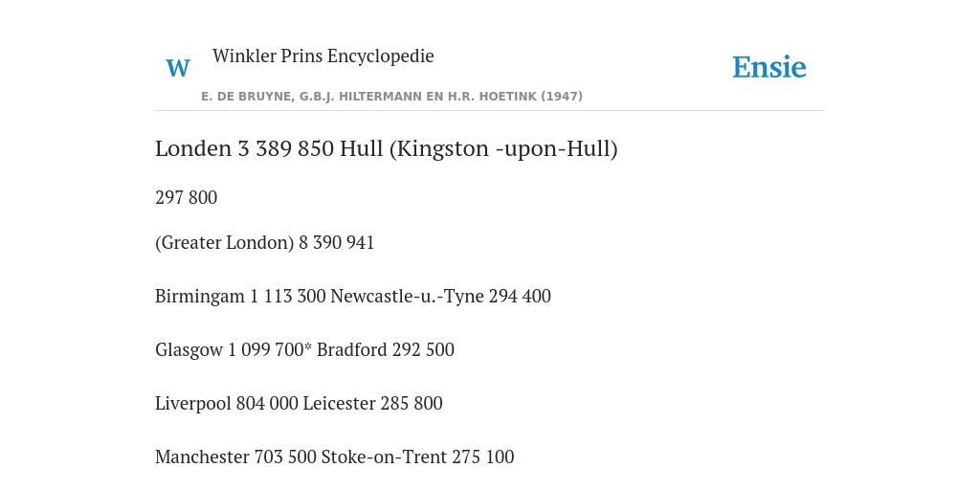Click the heading Londen 3 389 850 Hull
The image size is (980, 490).
click(387, 149)
